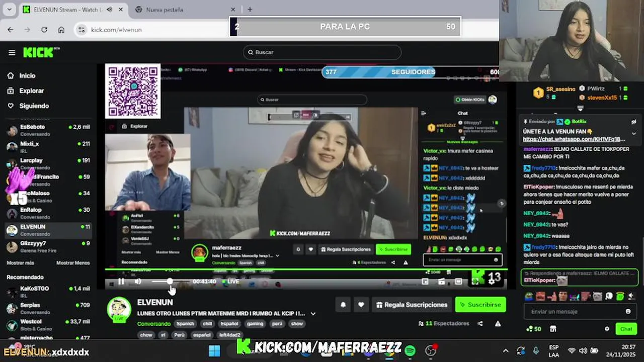Image resolution: width=644 pixels, height=362 pixels.
Task: Open KaKoSTGO recommended channel
Action: coord(48,292)
